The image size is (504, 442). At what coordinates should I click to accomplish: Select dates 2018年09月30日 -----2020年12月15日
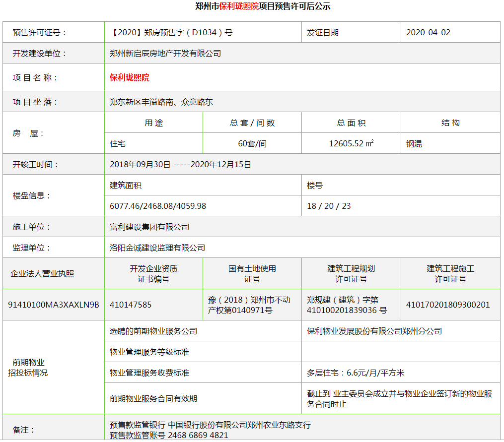(x=180, y=165)
